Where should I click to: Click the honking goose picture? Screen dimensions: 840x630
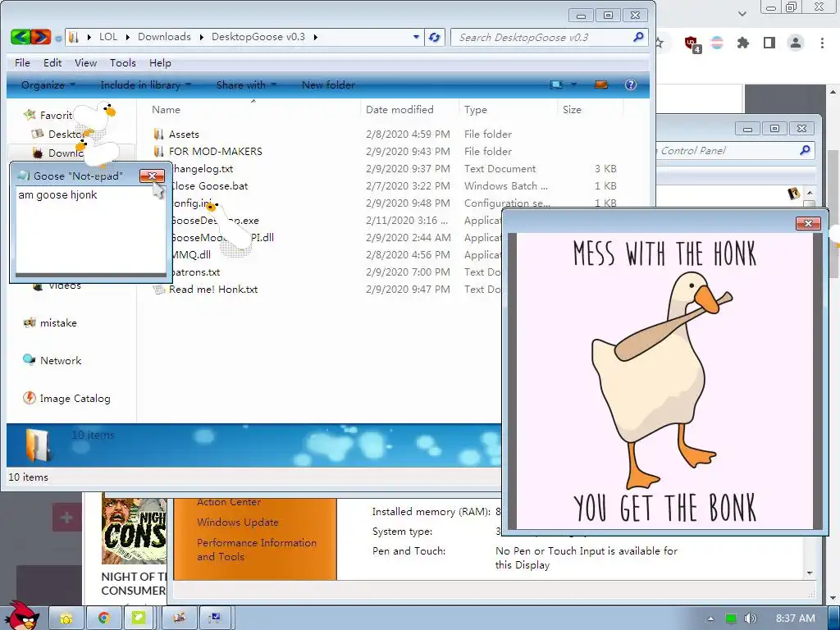(x=664, y=381)
